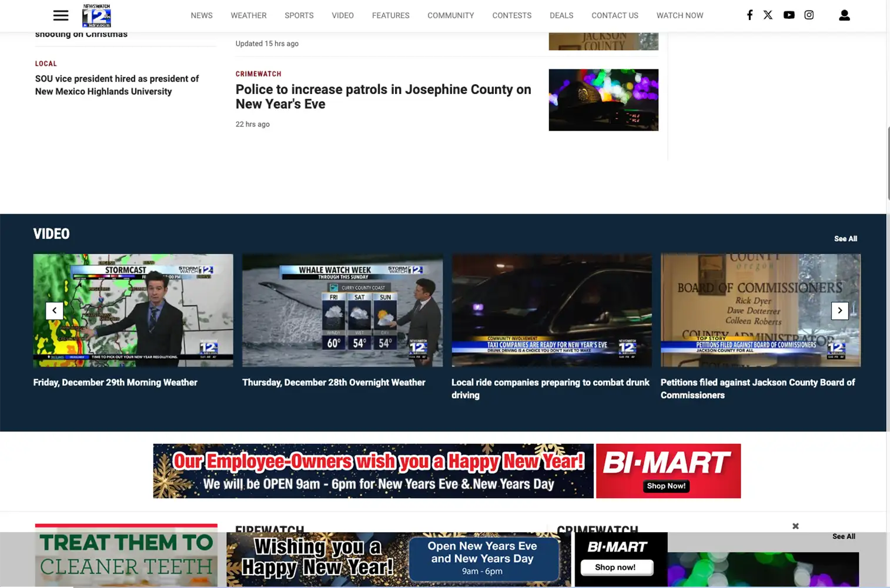Image resolution: width=890 pixels, height=588 pixels.
Task: Click the VIDEO section heading
Action: point(52,234)
